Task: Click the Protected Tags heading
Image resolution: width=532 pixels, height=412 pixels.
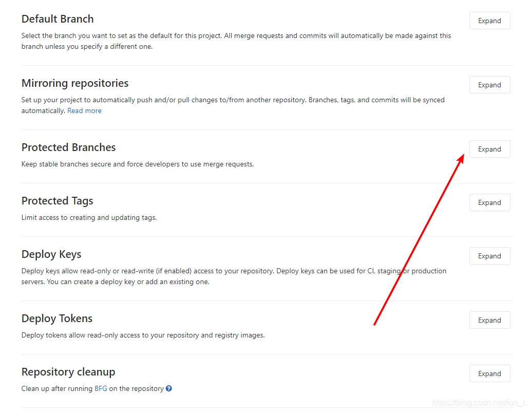Action: (57, 201)
